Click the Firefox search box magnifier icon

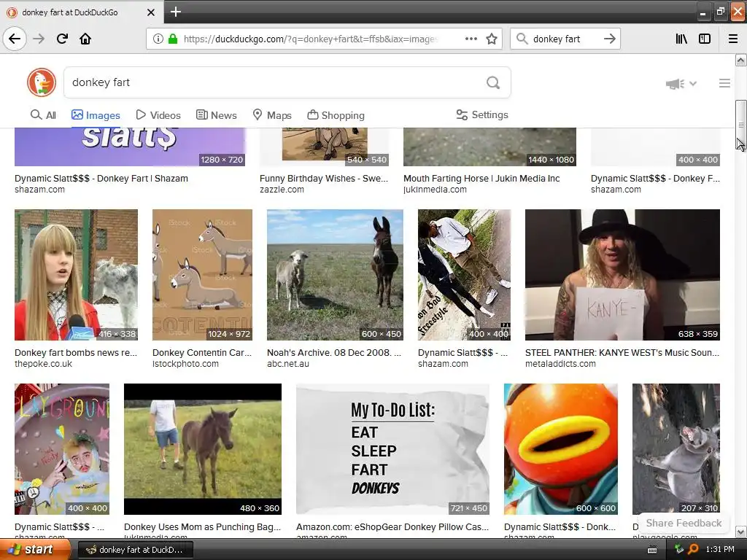pos(522,39)
